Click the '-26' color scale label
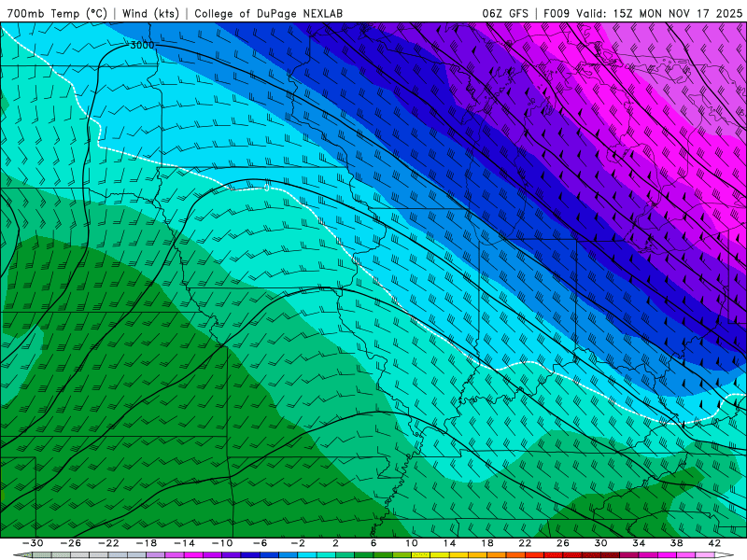Image resolution: width=747 pixels, height=560 pixels. 71,543
